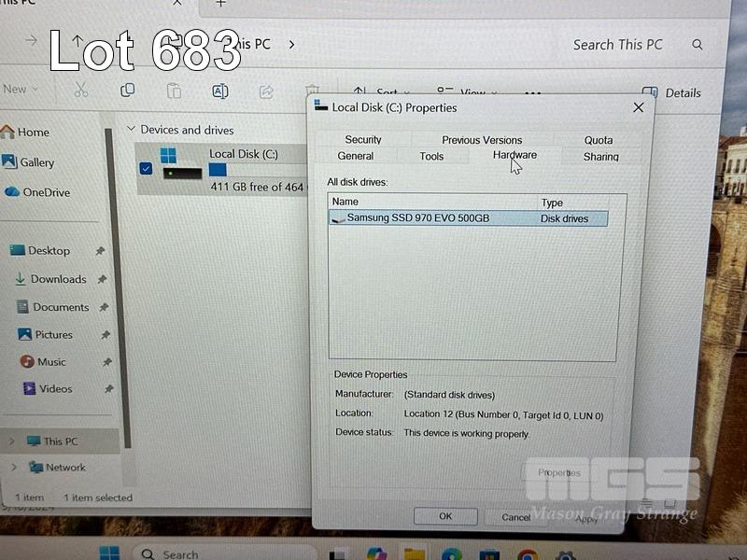This screenshot has height=560, width=747.
Task: Switch to the Security tab
Action: (x=363, y=140)
